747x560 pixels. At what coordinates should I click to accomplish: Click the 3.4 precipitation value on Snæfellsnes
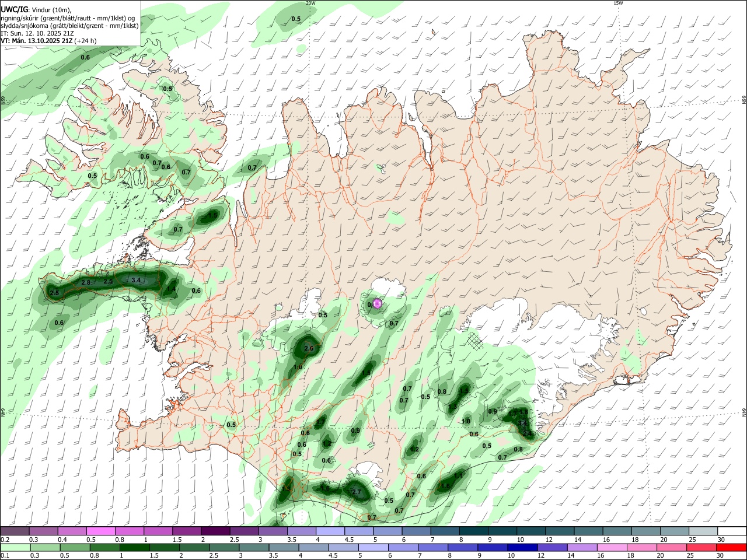click(x=137, y=281)
